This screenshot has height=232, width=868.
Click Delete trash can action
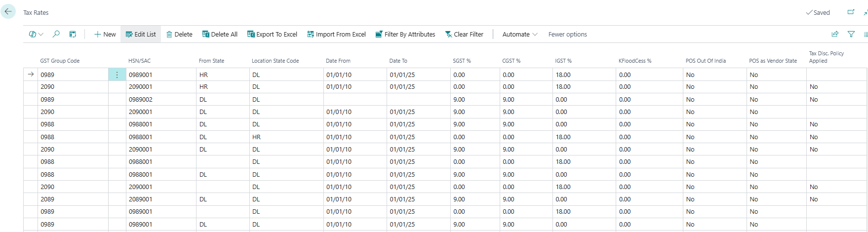coord(179,34)
